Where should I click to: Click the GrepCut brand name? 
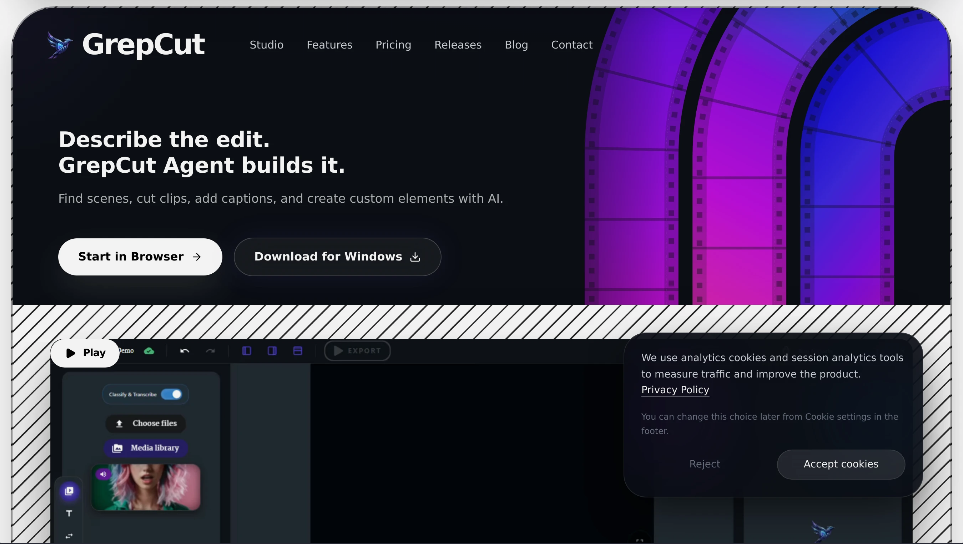click(x=143, y=45)
